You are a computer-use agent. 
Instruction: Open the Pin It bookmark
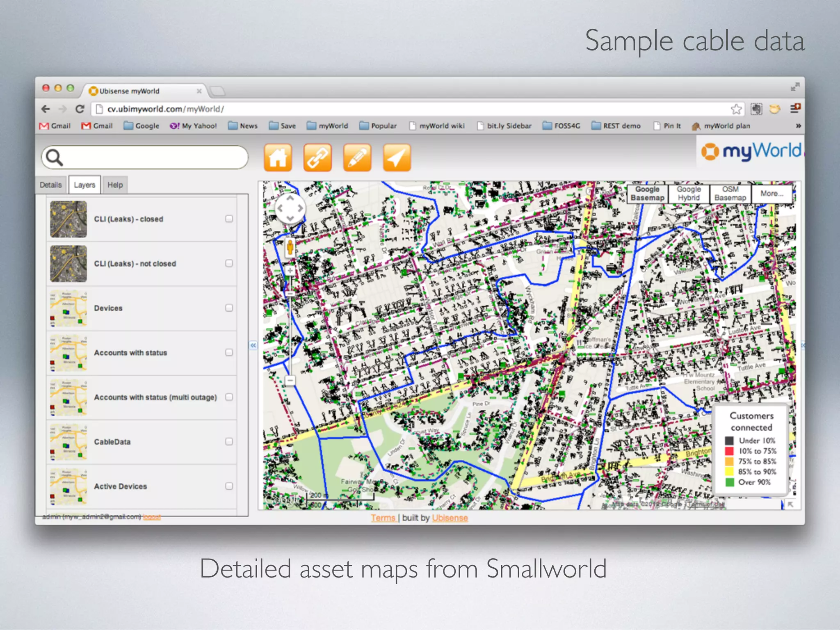click(x=667, y=126)
